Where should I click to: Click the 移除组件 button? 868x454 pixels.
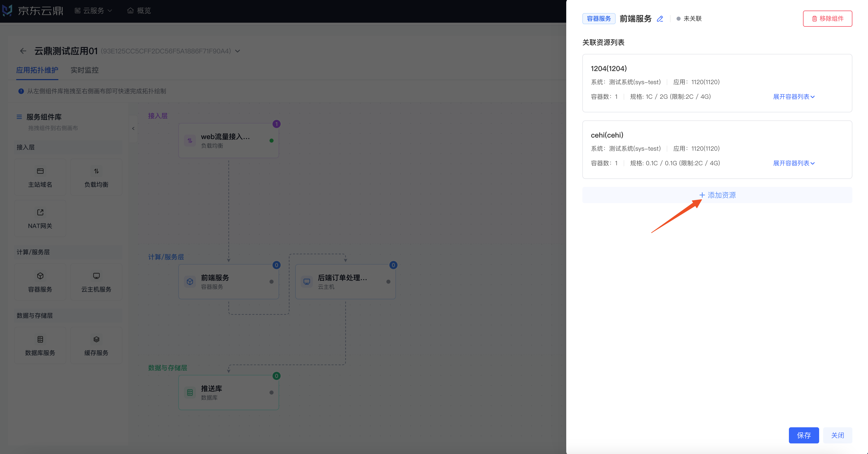coord(827,19)
